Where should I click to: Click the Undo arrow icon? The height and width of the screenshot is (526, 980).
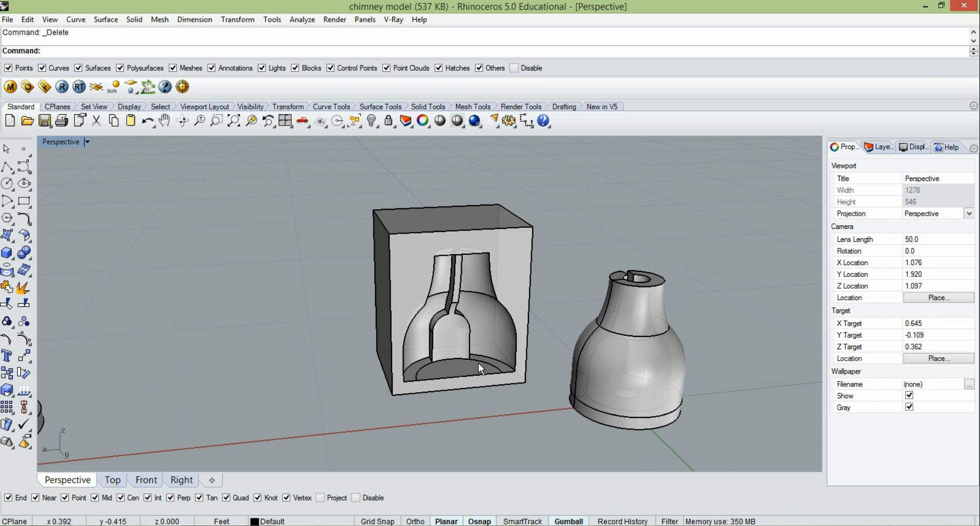coord(147,121)
